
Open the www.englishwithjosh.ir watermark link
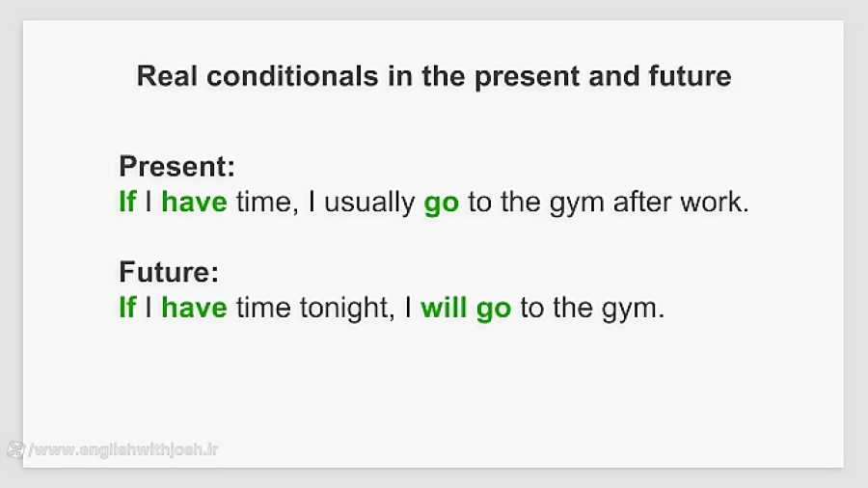point(124,449)
